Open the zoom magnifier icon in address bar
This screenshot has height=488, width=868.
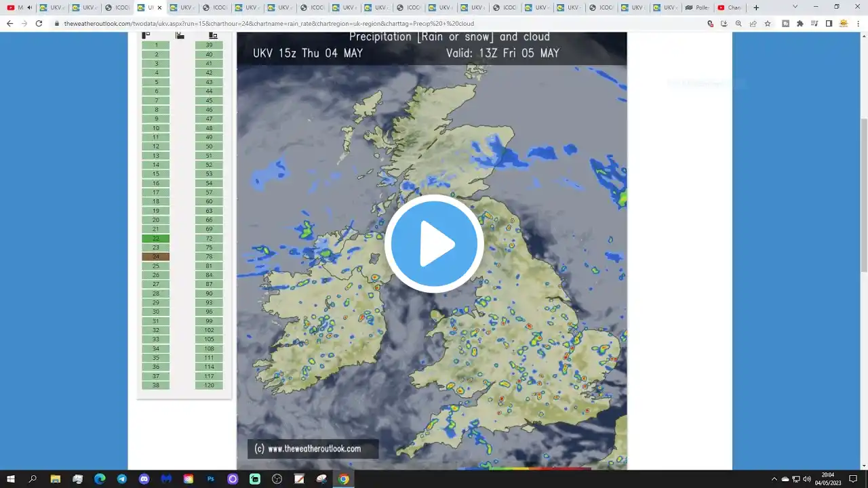(x=738, y=23)
